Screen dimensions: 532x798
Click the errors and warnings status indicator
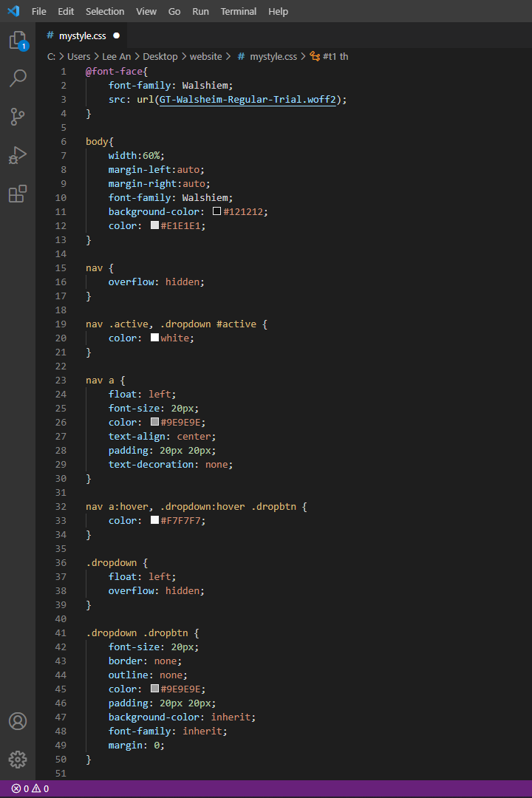tap(30, 788)
